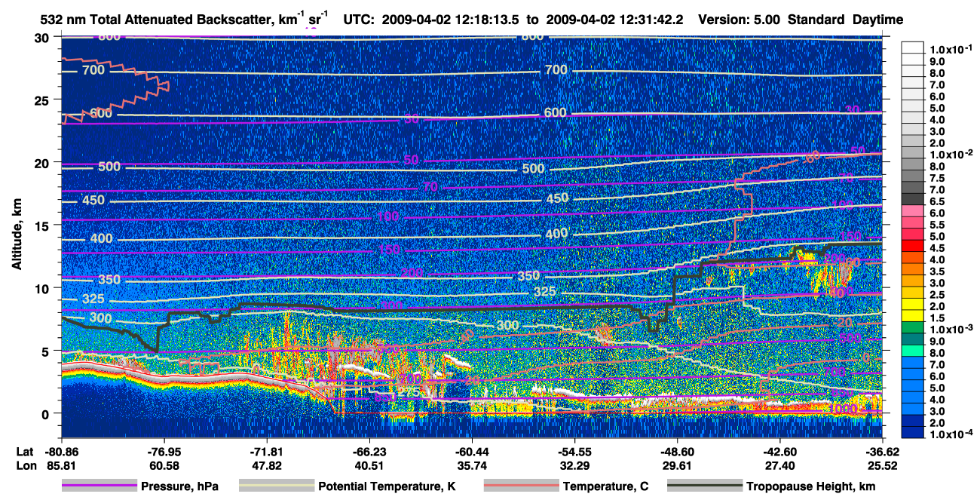Click the colorbar label 1.5
This screenshot has height=503, width=980.
(937, 318)
